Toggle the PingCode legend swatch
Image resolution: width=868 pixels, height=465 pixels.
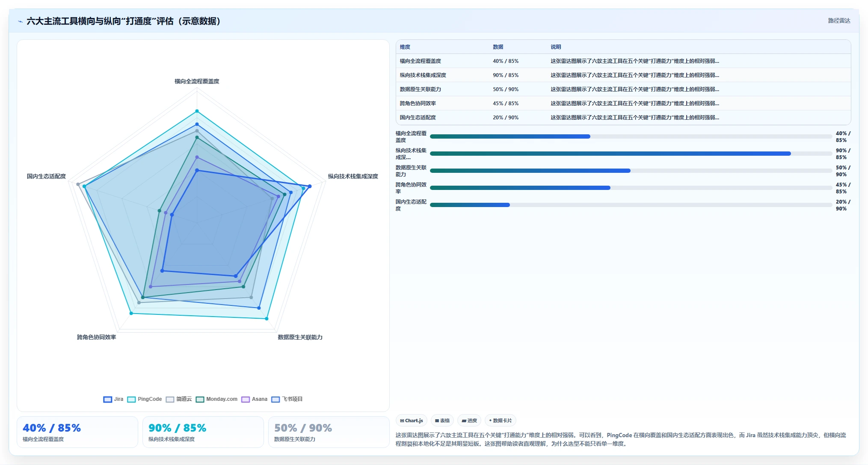(x=145, y=399)
